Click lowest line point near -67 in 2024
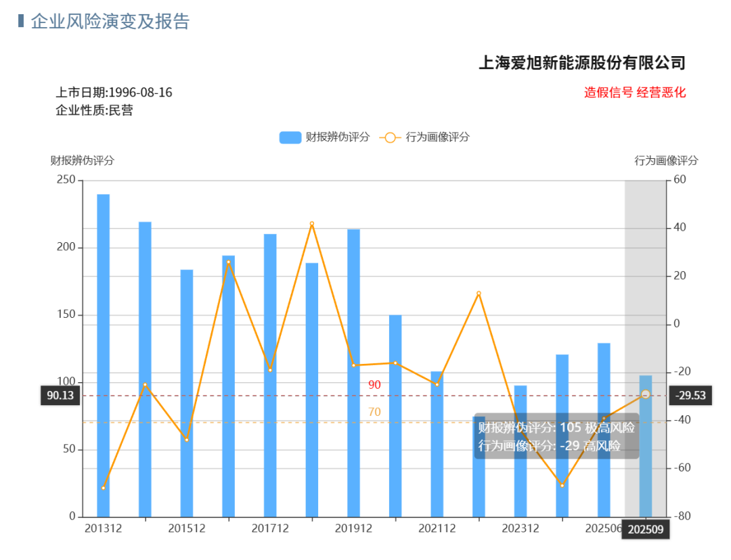The width and height of the screenshot is (731, 560). [562, 486]
